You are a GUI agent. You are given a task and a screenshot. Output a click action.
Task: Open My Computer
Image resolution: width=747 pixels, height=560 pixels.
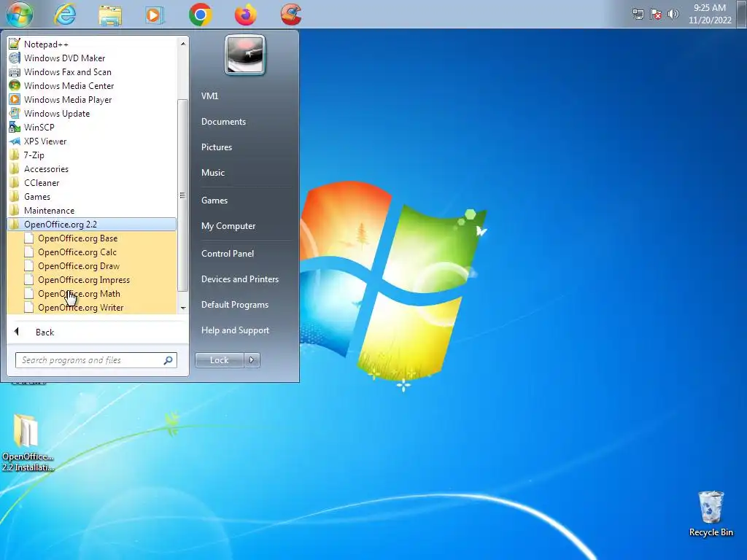(x=228, y=226)
